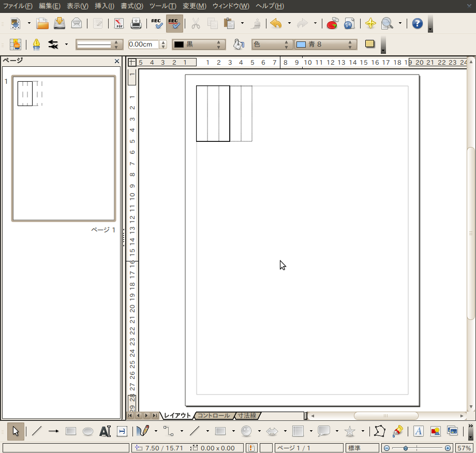
Task: Zoom out with the minus button
Action: pyautogui.click(x=387, y=448)
